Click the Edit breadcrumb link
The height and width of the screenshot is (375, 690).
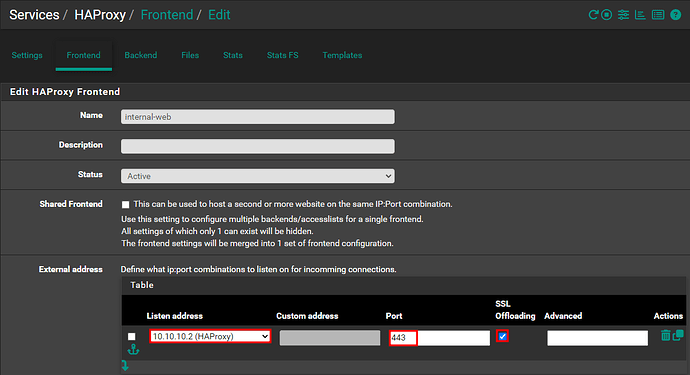tap(219, 15)
